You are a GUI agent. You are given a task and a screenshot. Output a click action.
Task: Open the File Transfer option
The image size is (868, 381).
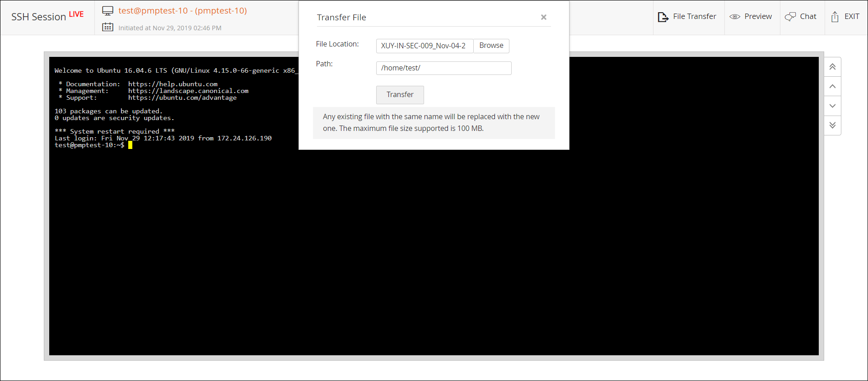688,17
